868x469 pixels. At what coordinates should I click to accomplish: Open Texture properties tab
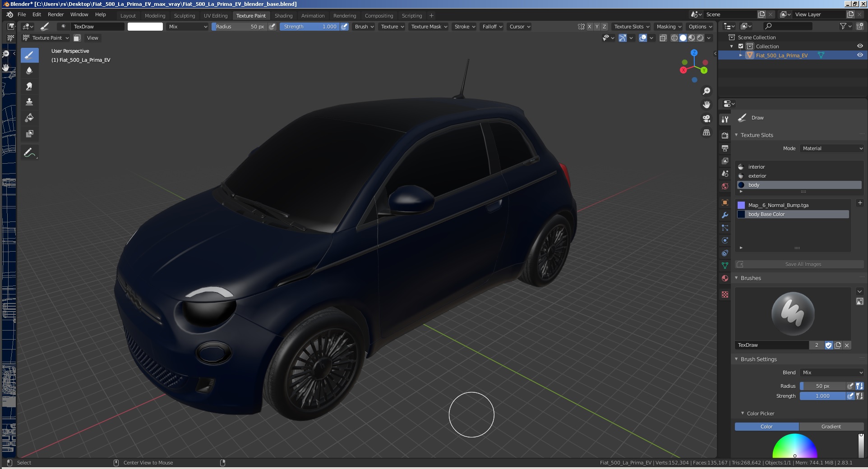point(725,294)
